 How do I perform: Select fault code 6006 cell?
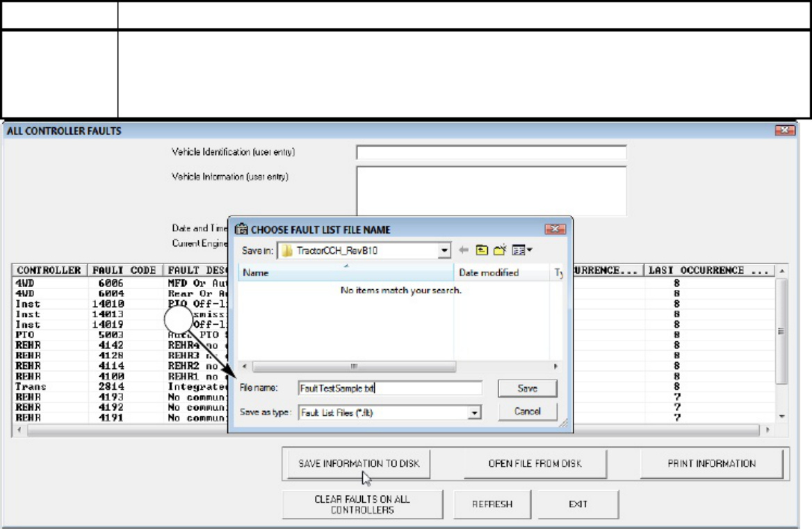pyautogui.click(x=111, y=283)
